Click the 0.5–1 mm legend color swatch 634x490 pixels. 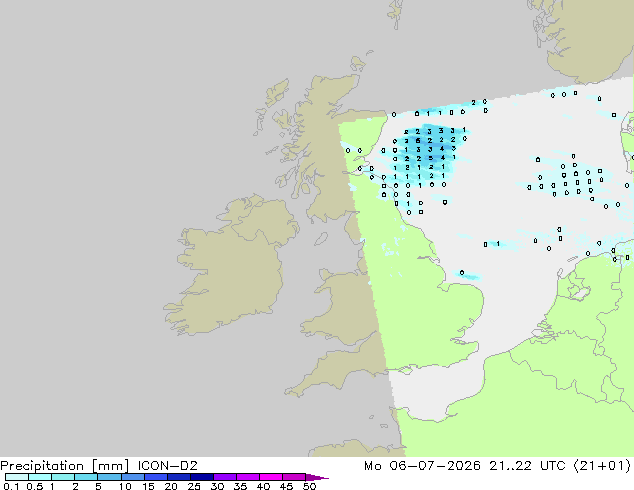[x=40, y=477]
